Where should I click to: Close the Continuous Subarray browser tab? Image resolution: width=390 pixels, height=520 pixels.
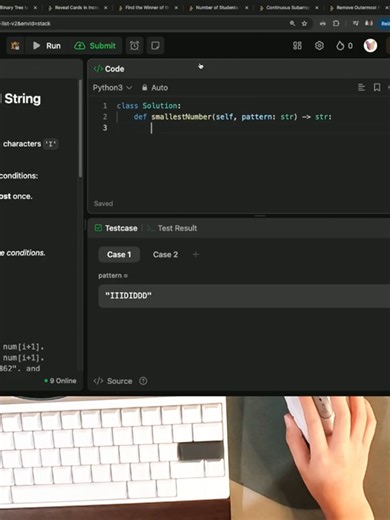tap(317, 7)
